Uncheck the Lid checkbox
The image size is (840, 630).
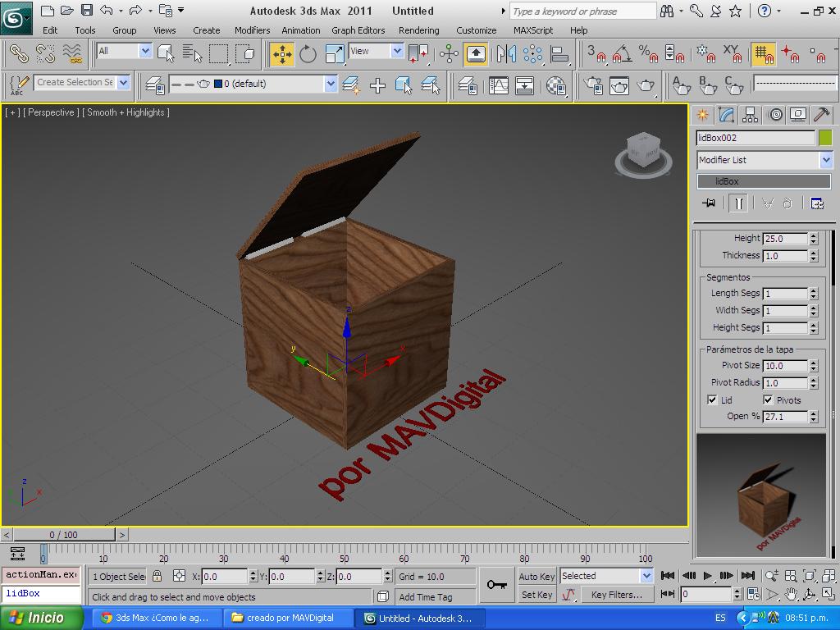tap(712, 399)
